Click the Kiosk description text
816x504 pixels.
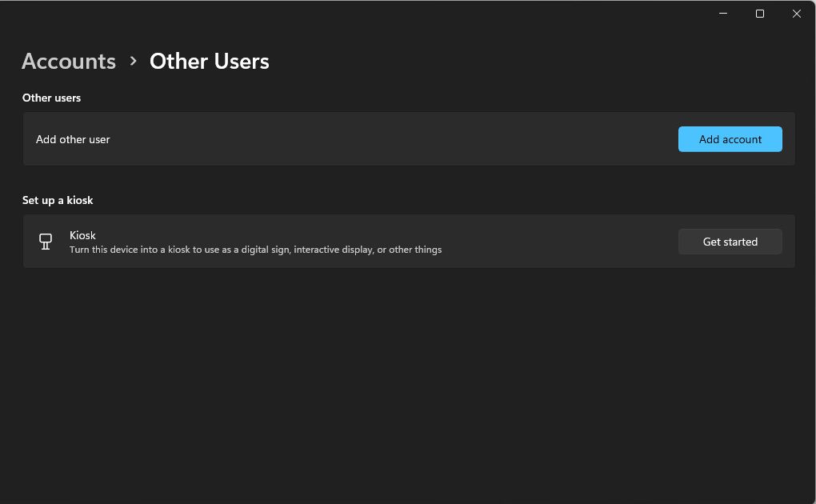pyautogui.click(x=255, y=250)
